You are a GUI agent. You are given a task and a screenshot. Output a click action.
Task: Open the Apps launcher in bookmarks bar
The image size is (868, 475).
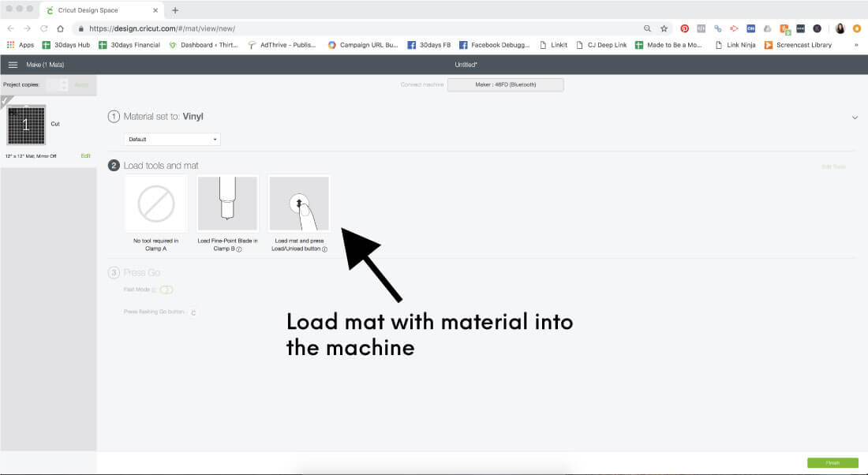[x=20, y=45]
